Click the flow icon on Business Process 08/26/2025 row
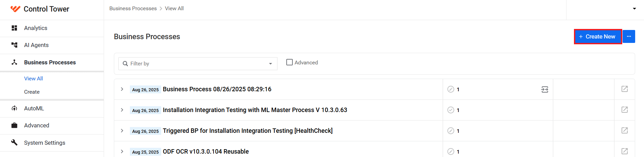 tap(545, 90)
